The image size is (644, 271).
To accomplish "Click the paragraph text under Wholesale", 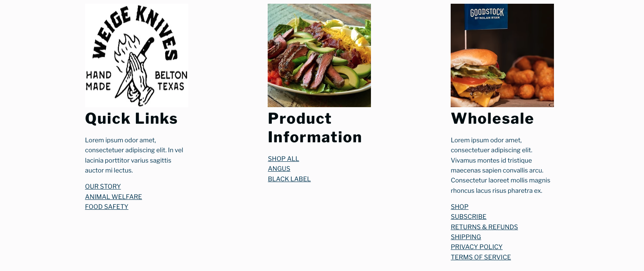I will click(x=501, y=165).
